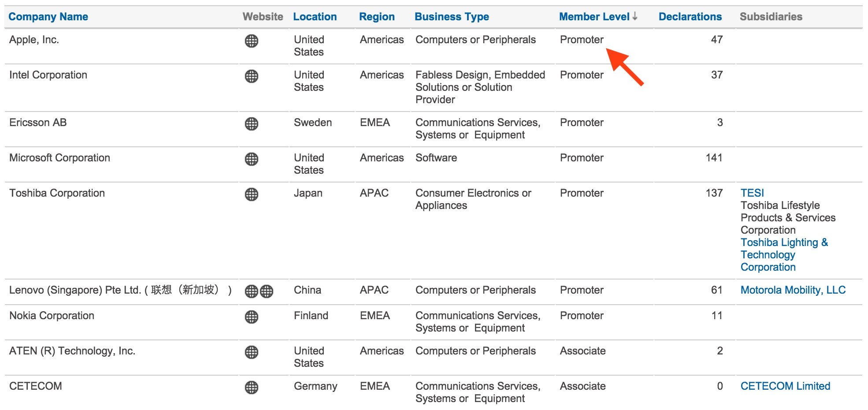The width and height of the screenshot is (868, 410).
Task: Click Apple's declarations value 47
Action: (717, 40)
